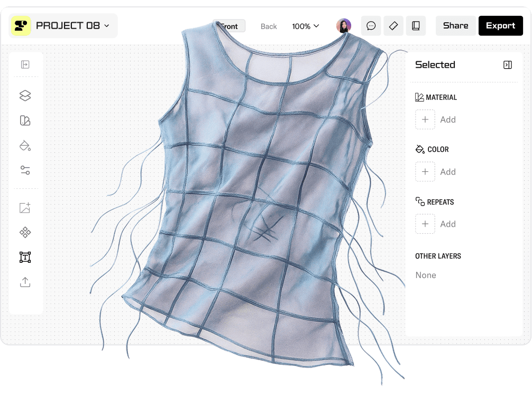The width and height of the screenshot is (532, 396).
Task: Select the swatches palette sidebar icon
Action: click(x=25, y=121)
